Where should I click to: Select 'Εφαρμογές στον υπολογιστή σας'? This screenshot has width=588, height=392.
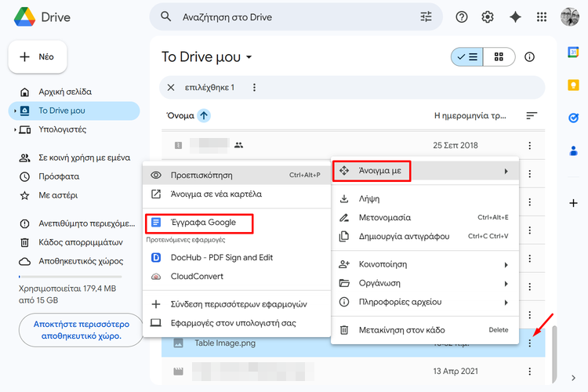click(236, 323)
